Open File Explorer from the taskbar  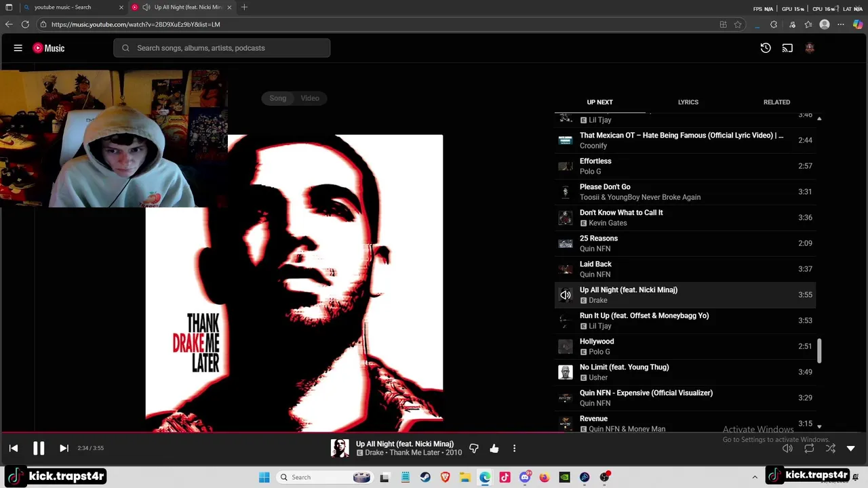coord(465,477)
